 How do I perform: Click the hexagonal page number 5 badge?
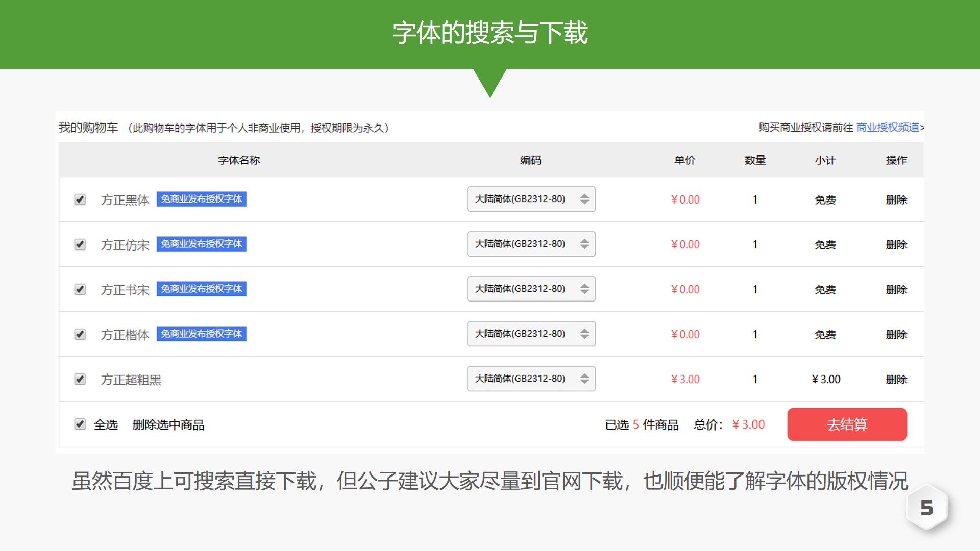point(926,508)
